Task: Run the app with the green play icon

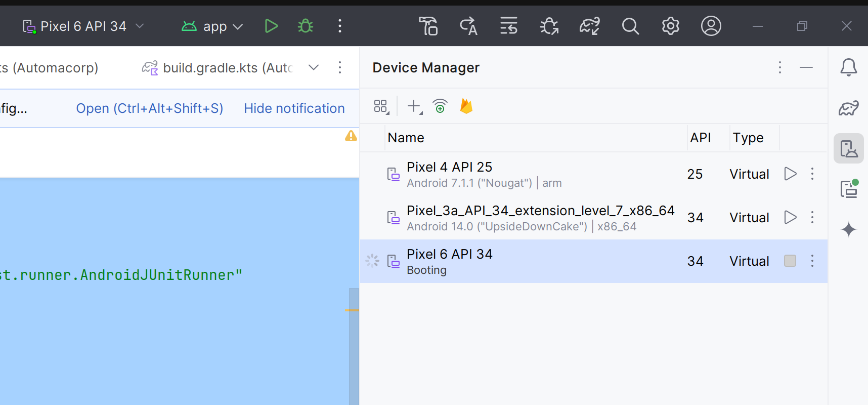Action: (x=271, y=26)
